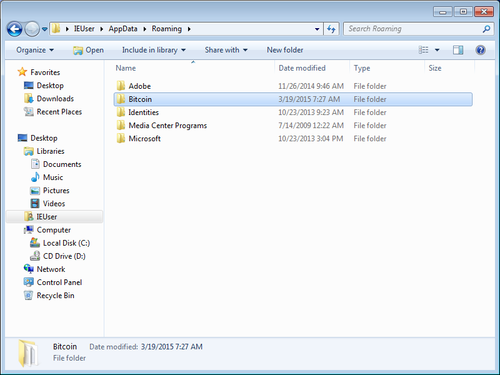Viewport: 500px width, 375px height.
Task: Click Open in the toolbar
Action: (x=88, y=50)
